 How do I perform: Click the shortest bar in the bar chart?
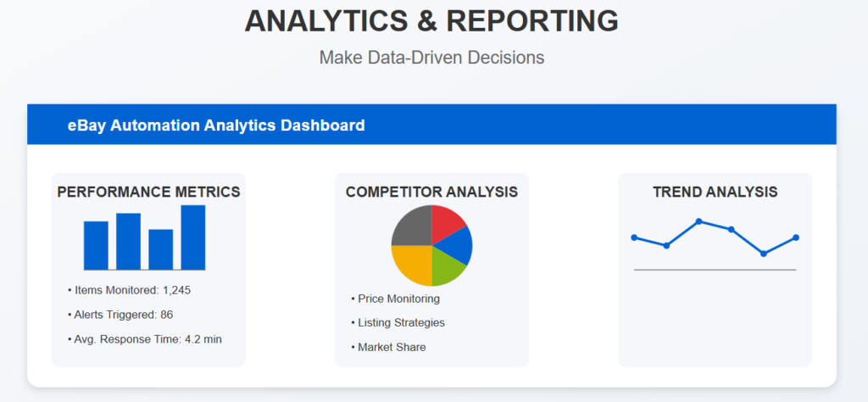tap(160, 249)
